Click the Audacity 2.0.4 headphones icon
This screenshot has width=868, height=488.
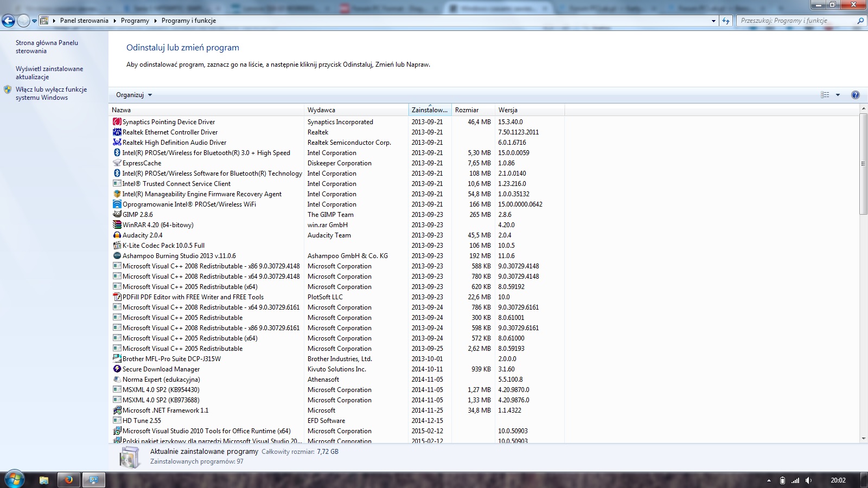point(117,235)
